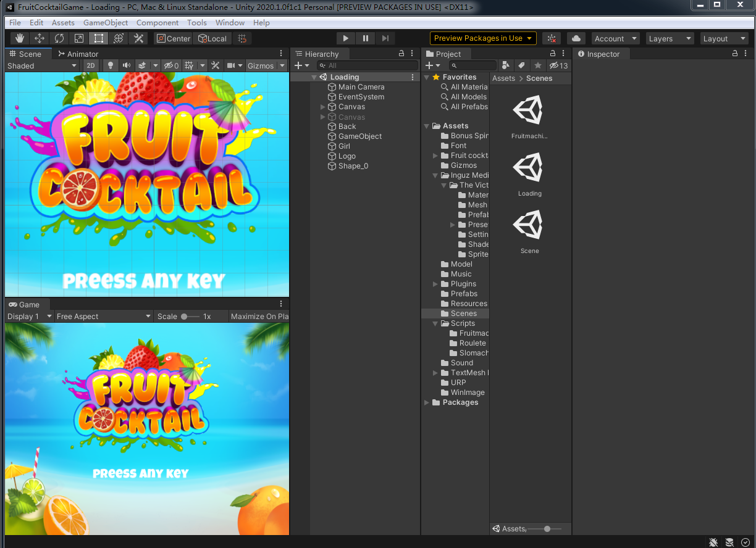Click the Project favorites star filter
This screenshot has width=756, height=548.
(x=538, y=65)
